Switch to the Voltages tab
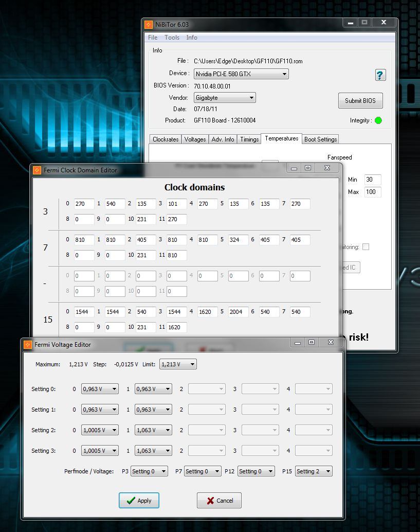 (195, 139)
